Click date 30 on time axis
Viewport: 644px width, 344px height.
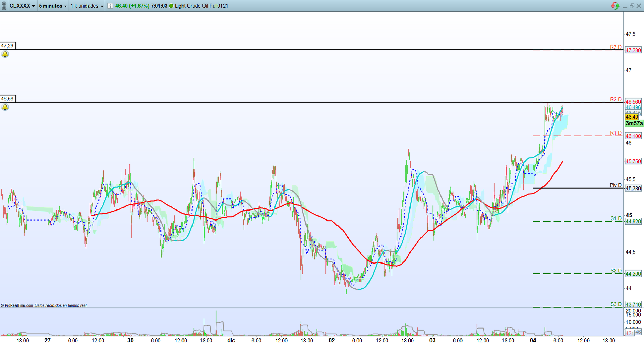point(130,340)
